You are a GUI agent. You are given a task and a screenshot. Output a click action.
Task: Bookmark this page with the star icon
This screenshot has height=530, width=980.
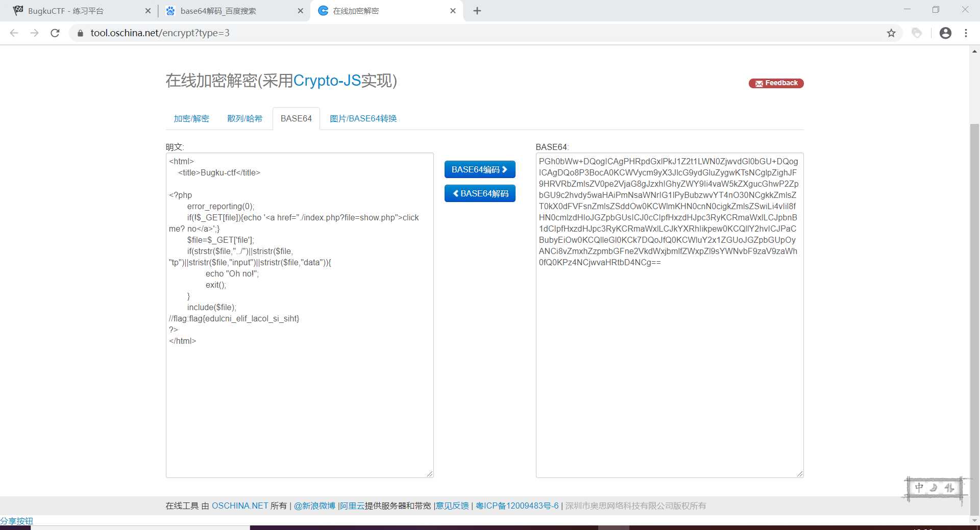point(891,33)
